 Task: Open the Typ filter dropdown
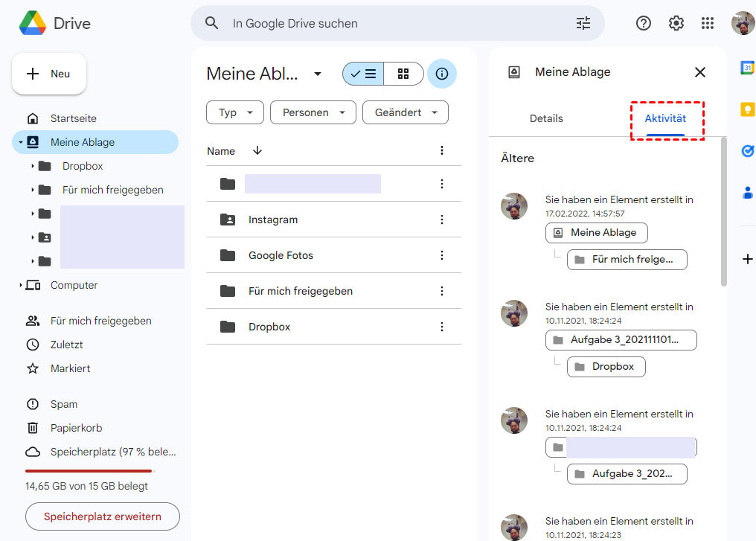click(x=235, y=112)
